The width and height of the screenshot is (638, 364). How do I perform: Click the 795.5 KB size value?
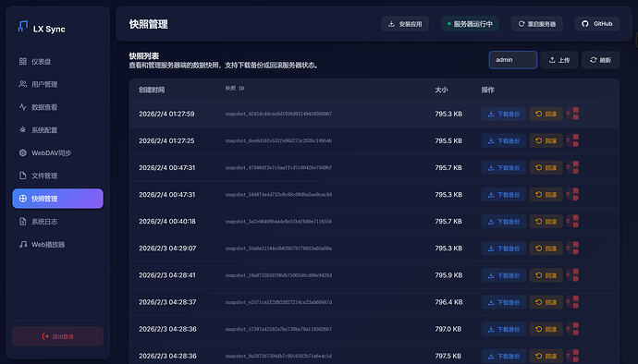448,140
